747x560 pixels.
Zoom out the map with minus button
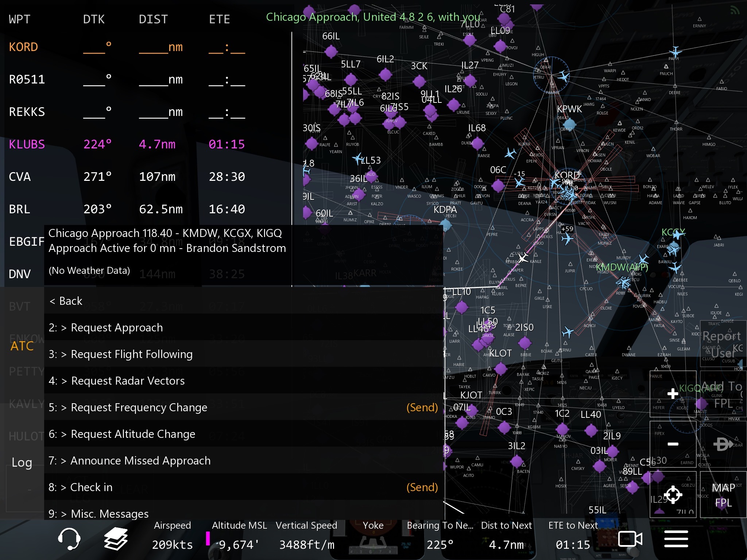673,444
